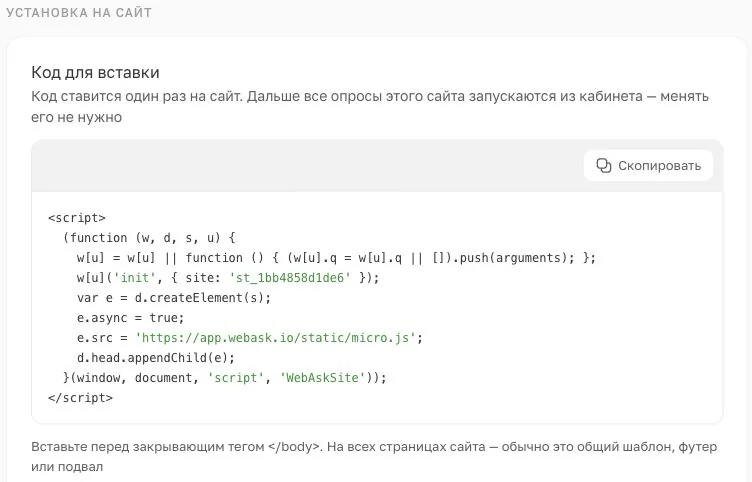Click the copy icon beside Скопировать
The height and width of the screenshot is (482, 752).
(603, 165)
